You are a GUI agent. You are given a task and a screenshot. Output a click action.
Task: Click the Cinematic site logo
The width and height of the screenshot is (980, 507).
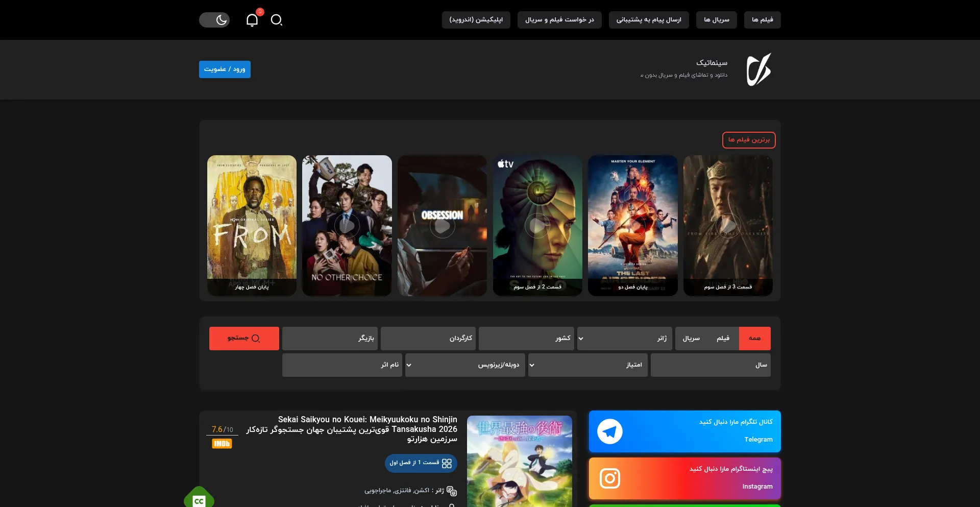[x=759, y=69]
